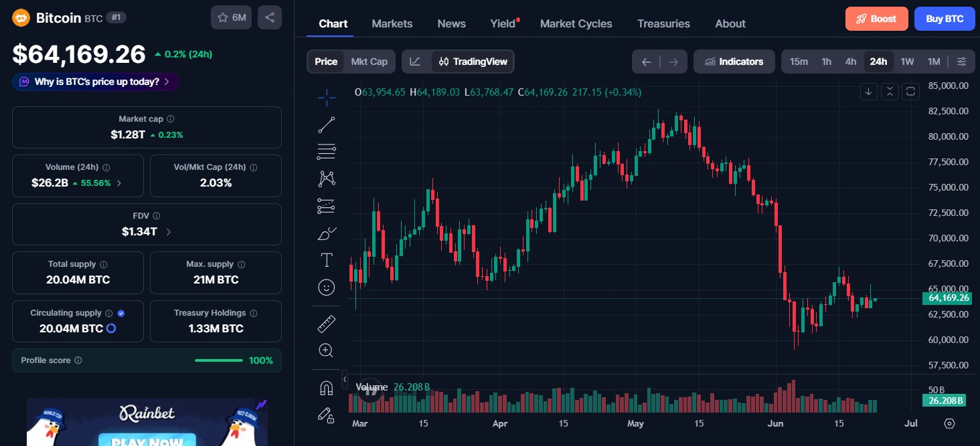Switch chart to Mkt Cap view
Image resolution: width=980 pixels, height=446 pixels.
pos(370,62)
